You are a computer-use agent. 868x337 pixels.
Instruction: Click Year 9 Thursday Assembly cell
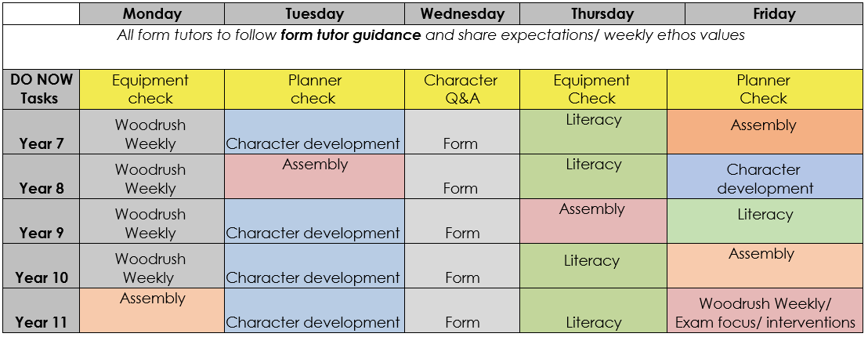pyautogui.click(x=593, y=221)
